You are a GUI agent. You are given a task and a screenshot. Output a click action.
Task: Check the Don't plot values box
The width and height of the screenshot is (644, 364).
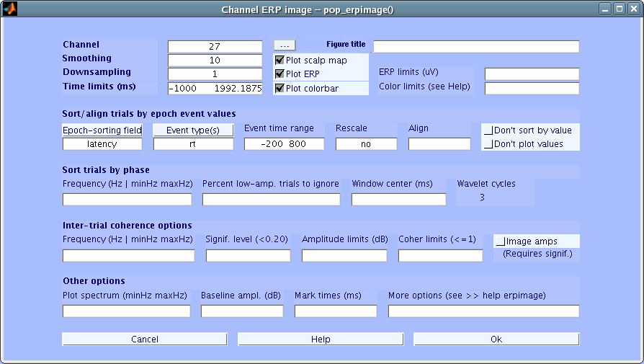pyautogui.click(x=489, y=144)
